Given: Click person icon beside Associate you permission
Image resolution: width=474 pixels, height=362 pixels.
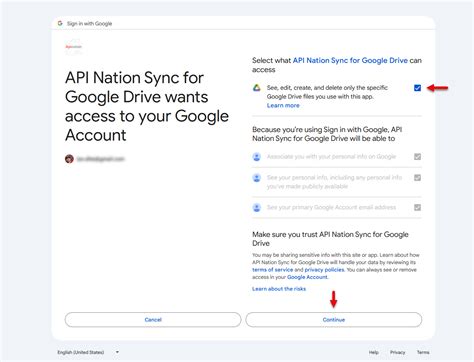Looking at the screenshot, I should click(x=257, y=157).
